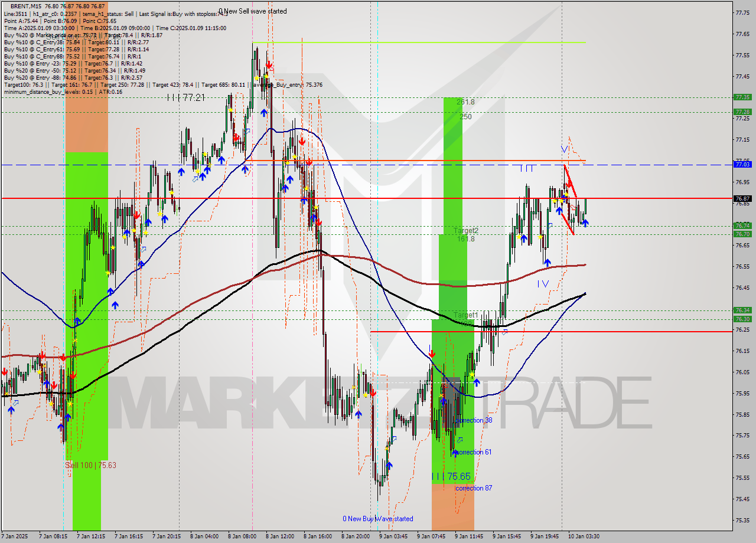Click the '7 Jan 20:15' time axis label
756x543 pixels.
167,537
